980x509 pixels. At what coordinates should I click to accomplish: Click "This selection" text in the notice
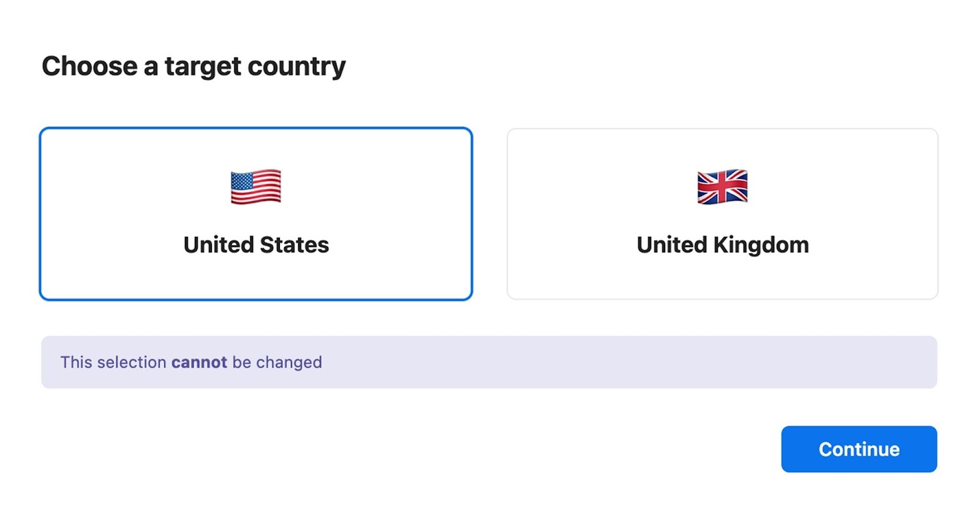coord(113,362)
